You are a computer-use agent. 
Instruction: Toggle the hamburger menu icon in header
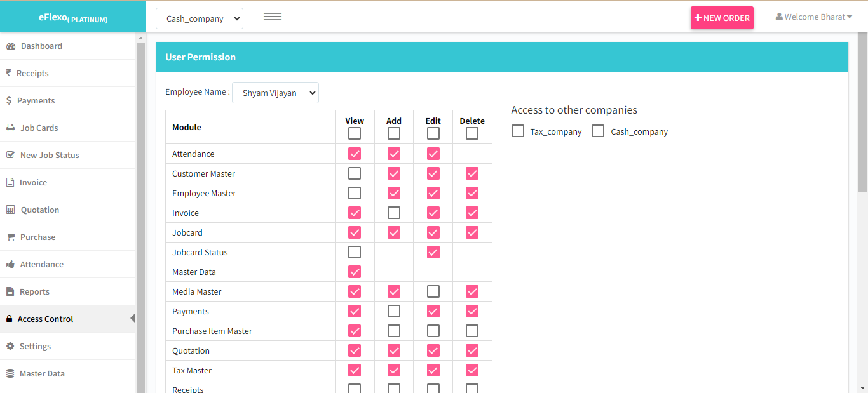pos(273,17)
